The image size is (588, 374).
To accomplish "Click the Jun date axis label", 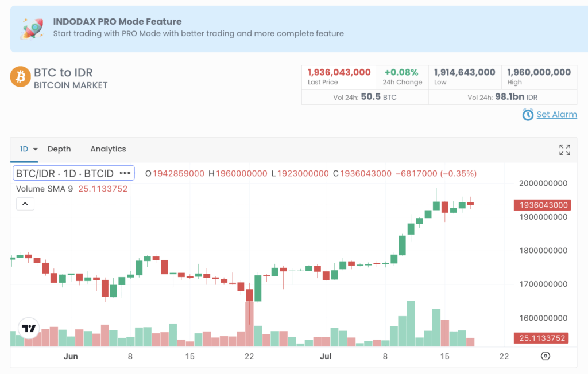I will (71, 356).
